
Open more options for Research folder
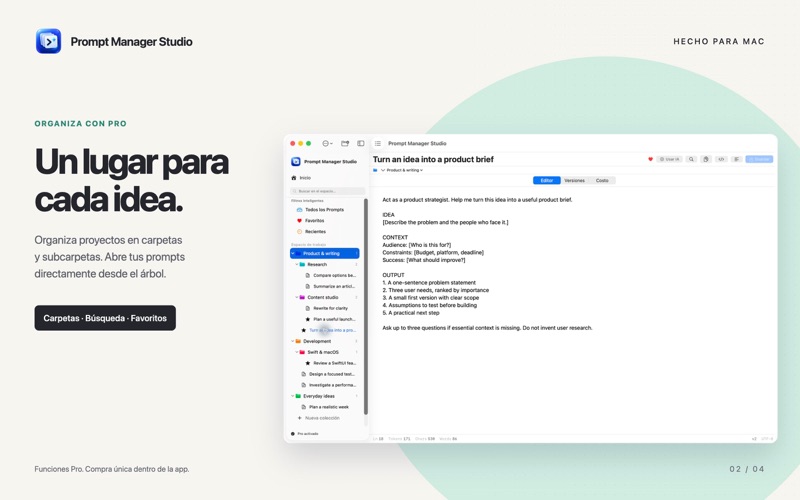click(356, 264)
